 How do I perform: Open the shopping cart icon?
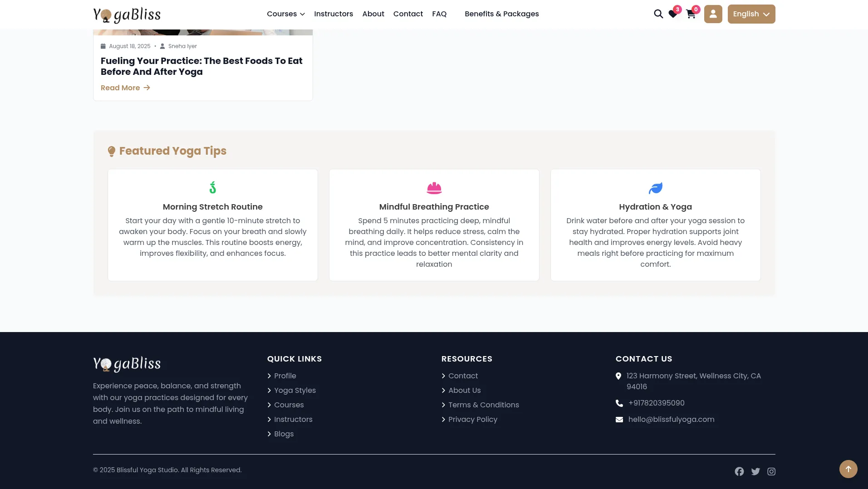coord(691,15)
